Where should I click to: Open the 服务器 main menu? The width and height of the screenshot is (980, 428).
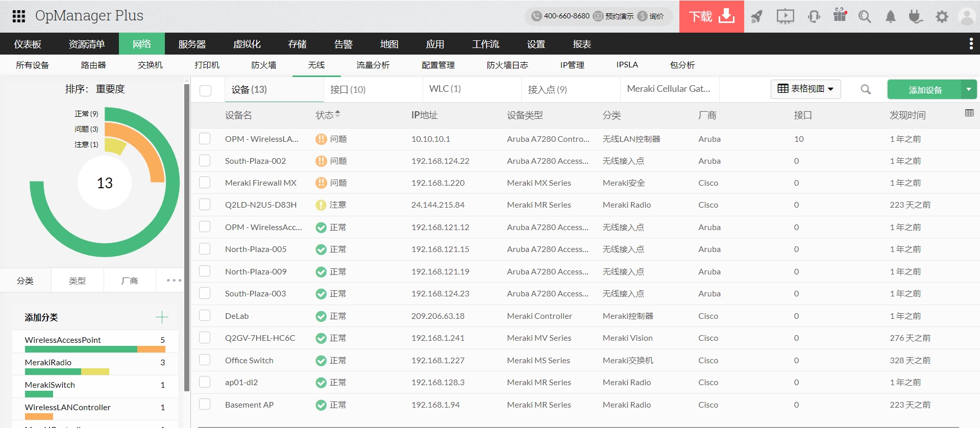pos(192,44)
